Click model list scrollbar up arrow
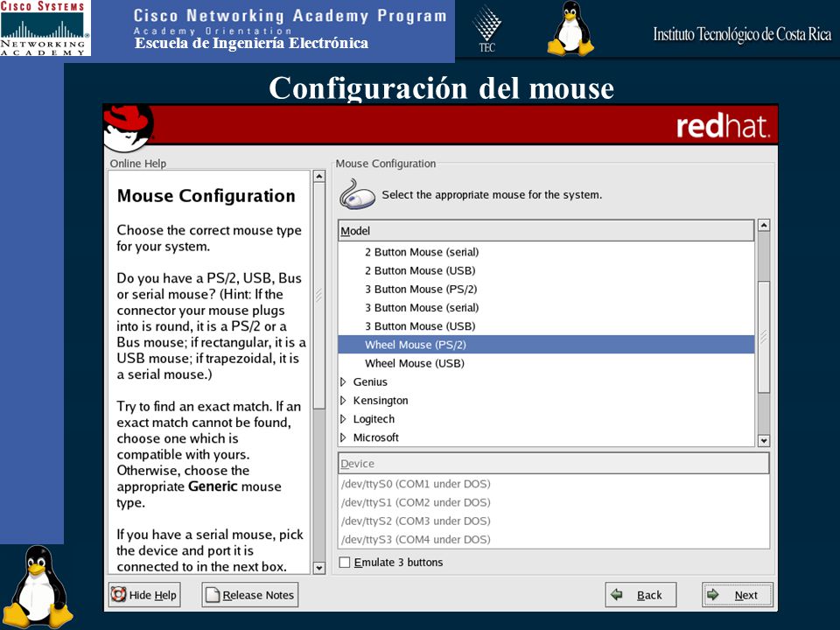The width and height of the screenshot is (840, 630). pyautogui.click(x=764, y=226)
